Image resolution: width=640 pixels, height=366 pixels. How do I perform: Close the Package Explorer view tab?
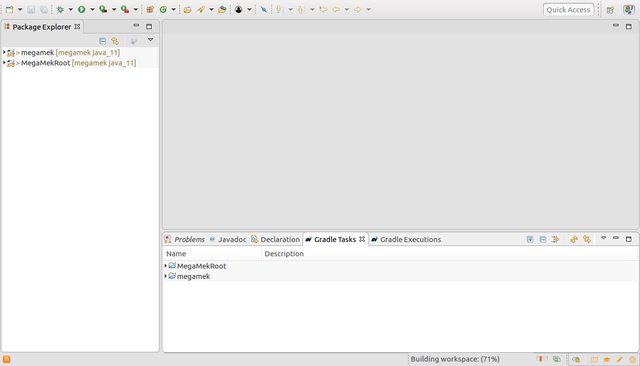coord(77,27)
